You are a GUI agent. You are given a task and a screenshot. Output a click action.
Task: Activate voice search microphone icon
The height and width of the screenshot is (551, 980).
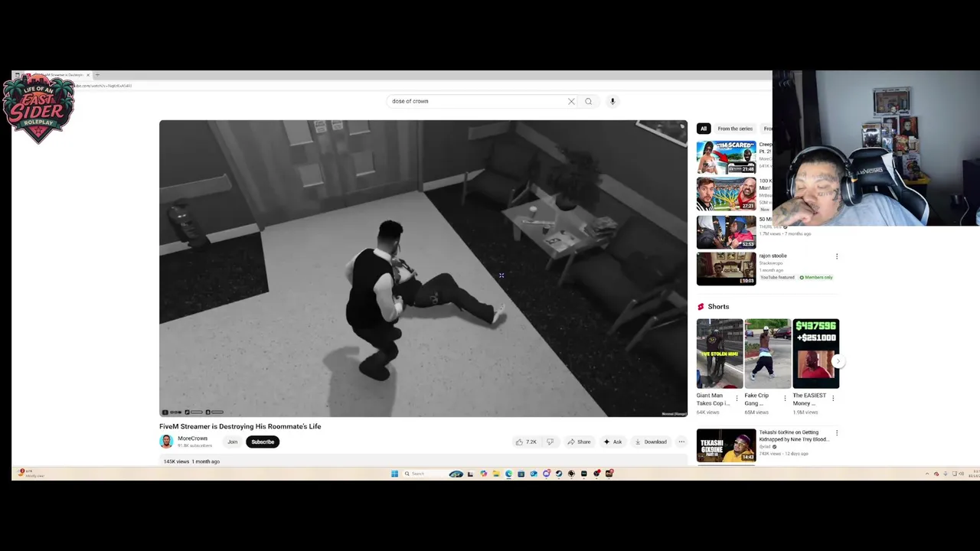[x=612, y=101]
